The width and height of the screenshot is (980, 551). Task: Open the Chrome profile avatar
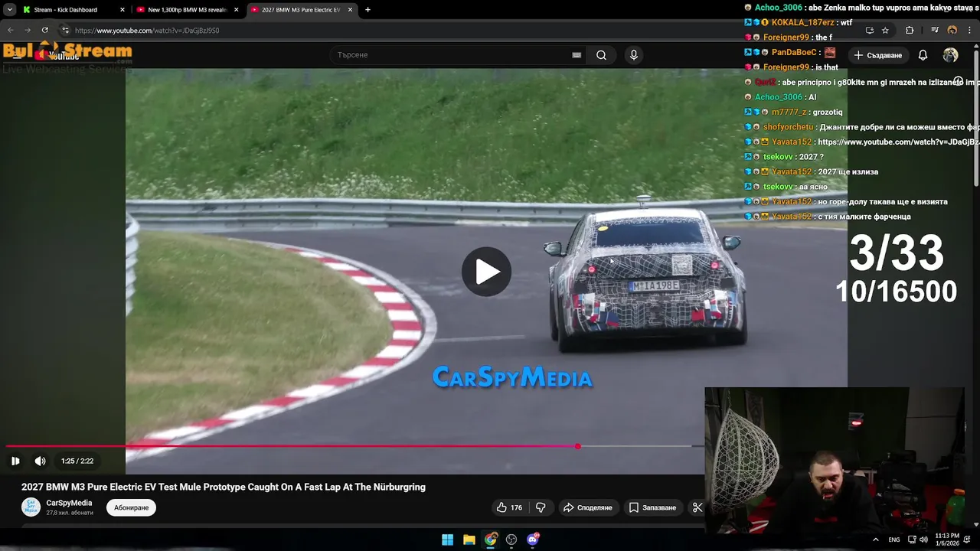(x=952, y=31)
